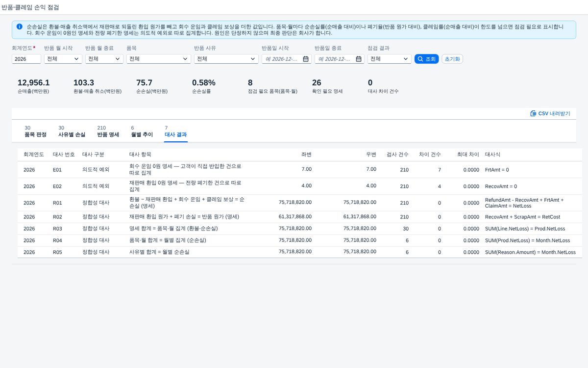Click the 회계연도 column header
The height and width of the screenshot is (368, 588).
(x=34, y=154)
